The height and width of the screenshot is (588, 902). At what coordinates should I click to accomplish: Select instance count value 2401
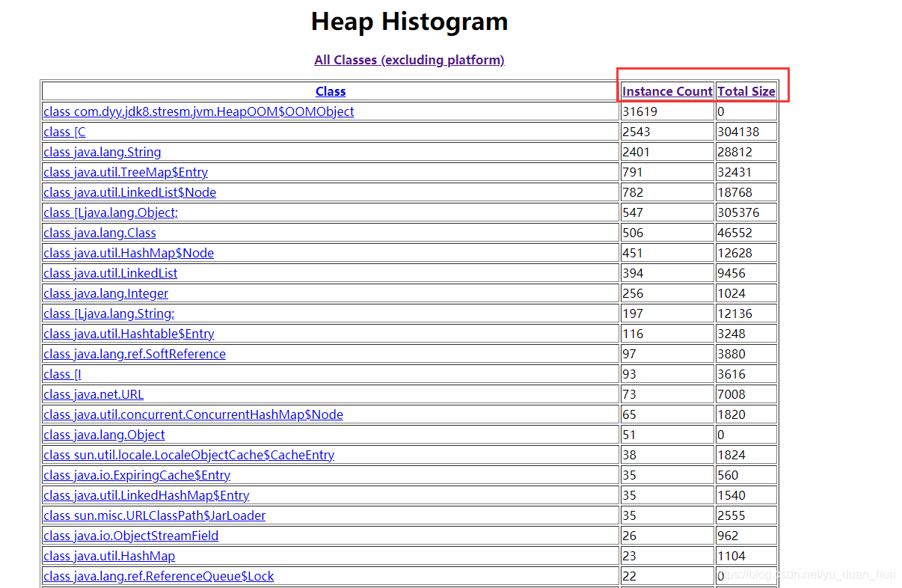(x=636, y=152)
